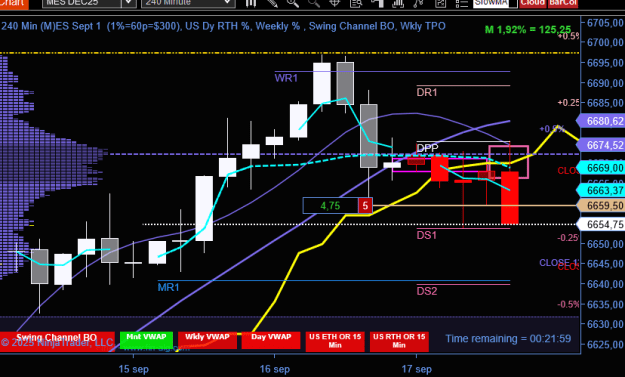This screenshot has width=625, height=377.
Task: Toggle the red BarCol button
Action: point(563,3)
